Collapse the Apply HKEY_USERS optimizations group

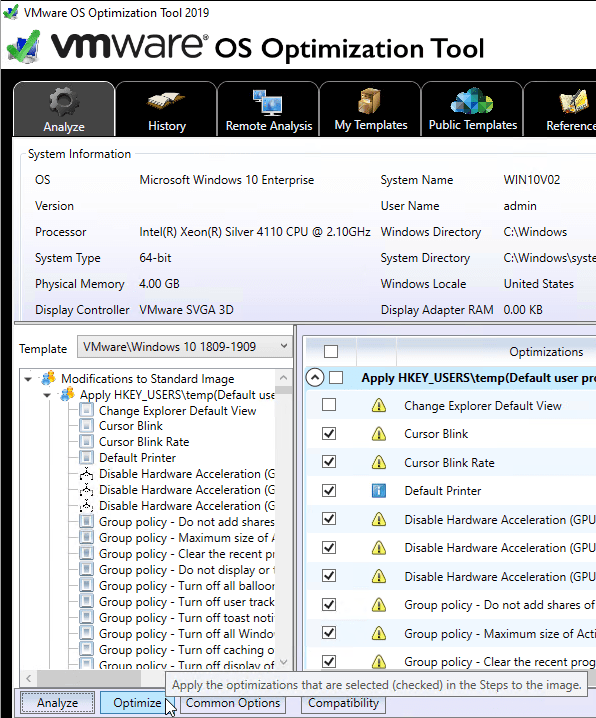(315, 378)
